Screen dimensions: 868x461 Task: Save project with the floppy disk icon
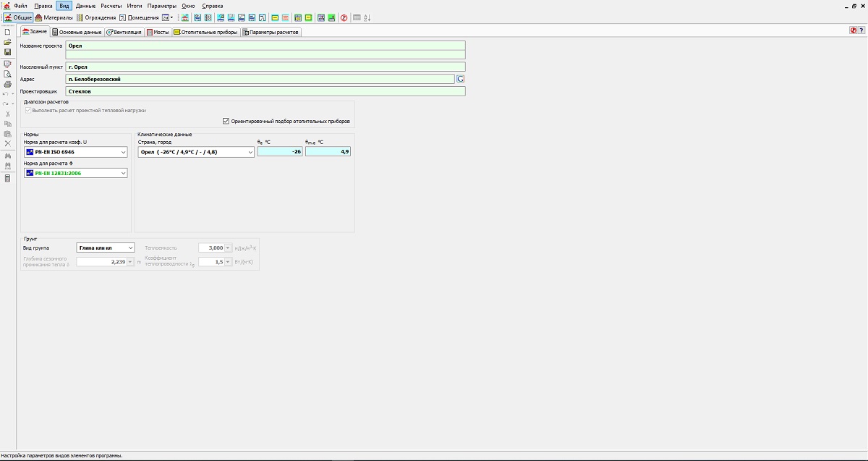[x=7, y=52]
